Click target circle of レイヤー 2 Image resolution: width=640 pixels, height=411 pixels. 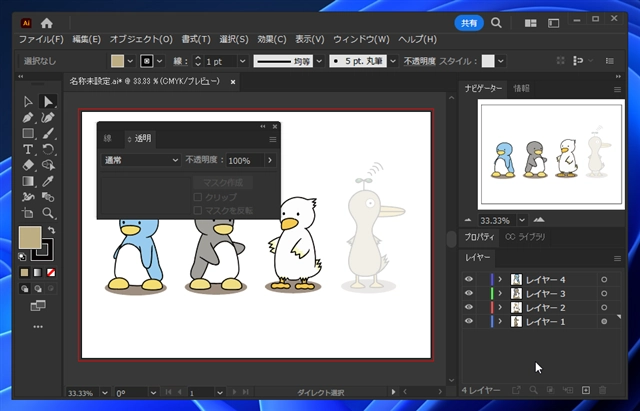pyautogui.click(x=604, y=307)
